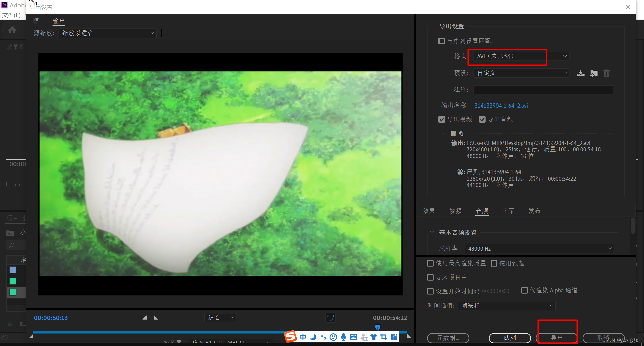Open the 时间插值 帧采样 dropdown

pos(507,306)
